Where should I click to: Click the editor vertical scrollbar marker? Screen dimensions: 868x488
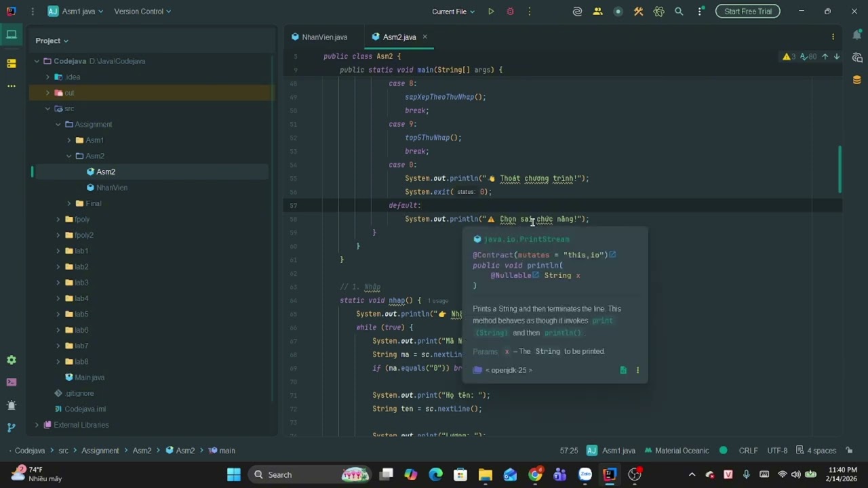click(x=840, y=169)
